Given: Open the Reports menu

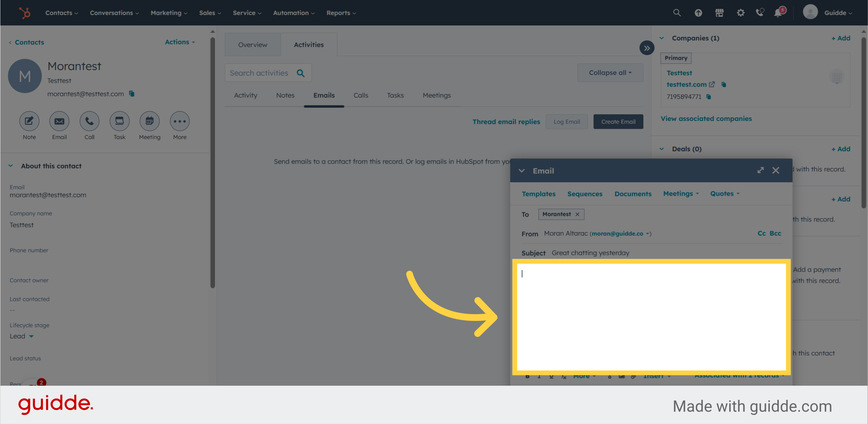Looking at the screenshot, I should pos(341,13).
